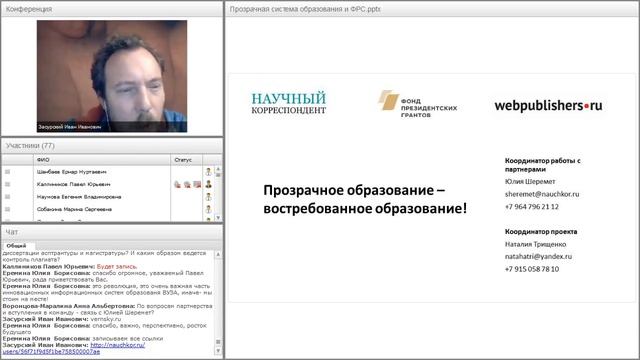Click the camera status icon for Павел Юрьевич
The width and height of the screenshot is (640, 360).
(x=187, y=184)
